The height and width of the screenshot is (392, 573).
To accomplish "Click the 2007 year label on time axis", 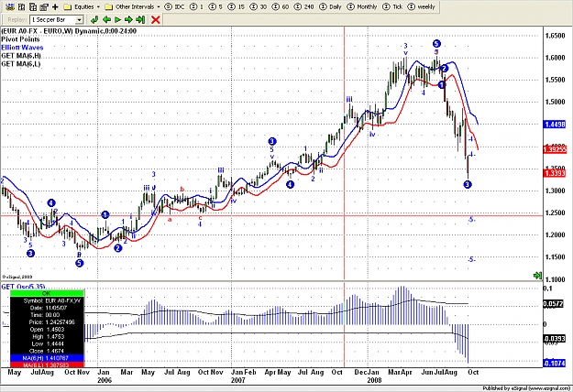I will click(237, 380).
